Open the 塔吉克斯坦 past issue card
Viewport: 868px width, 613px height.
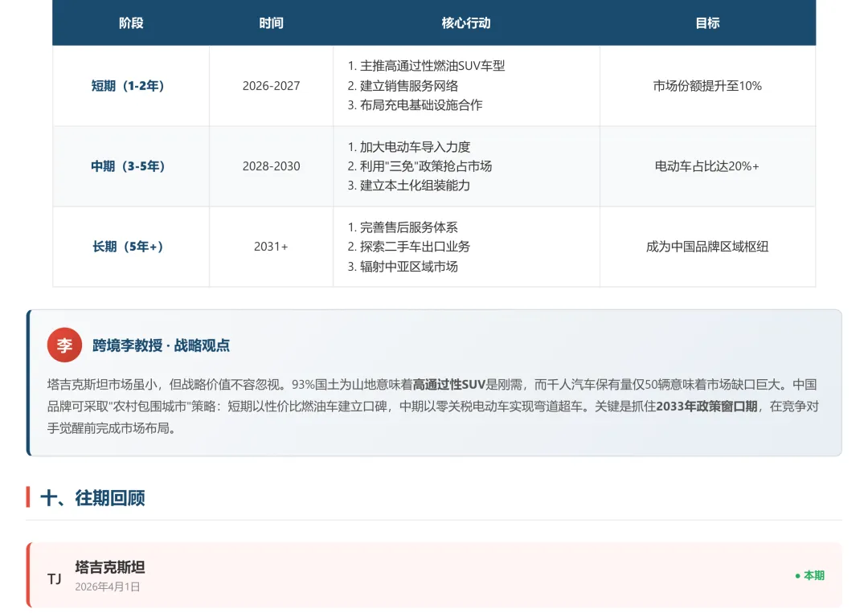[434, 575]
